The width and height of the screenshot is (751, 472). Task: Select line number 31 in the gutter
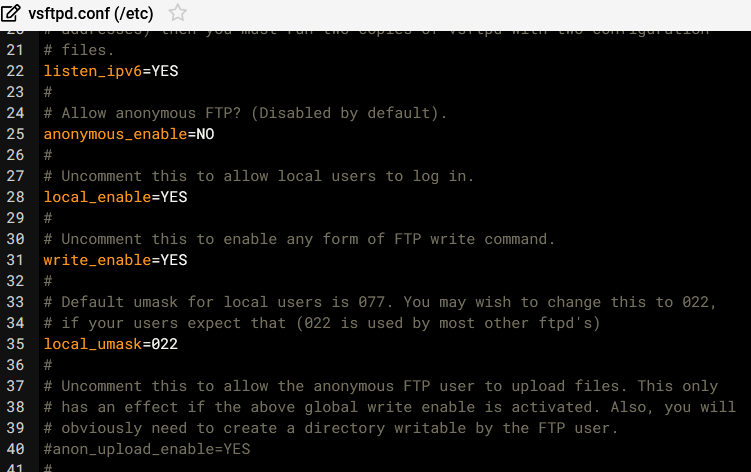pos(14,260)
